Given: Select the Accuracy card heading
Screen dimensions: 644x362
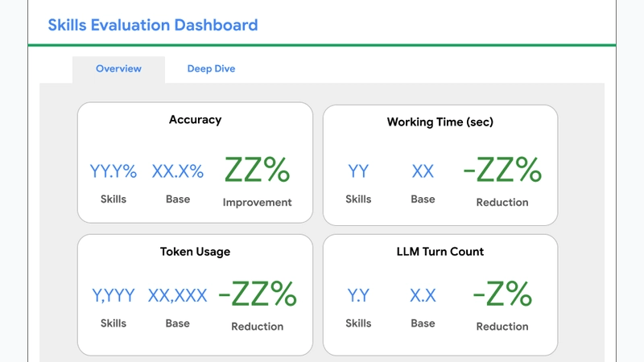Looking at the screenshot, I should (x=195, y=120).
